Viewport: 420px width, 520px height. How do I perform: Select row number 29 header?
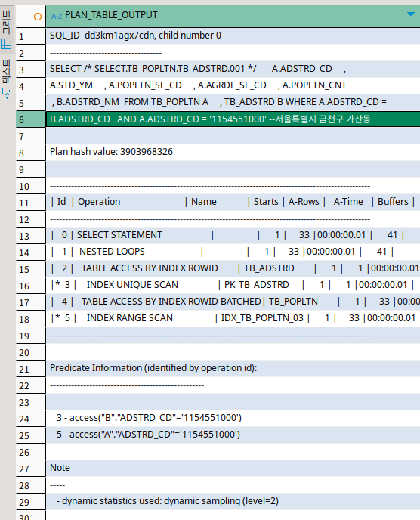tap(31, 502)
